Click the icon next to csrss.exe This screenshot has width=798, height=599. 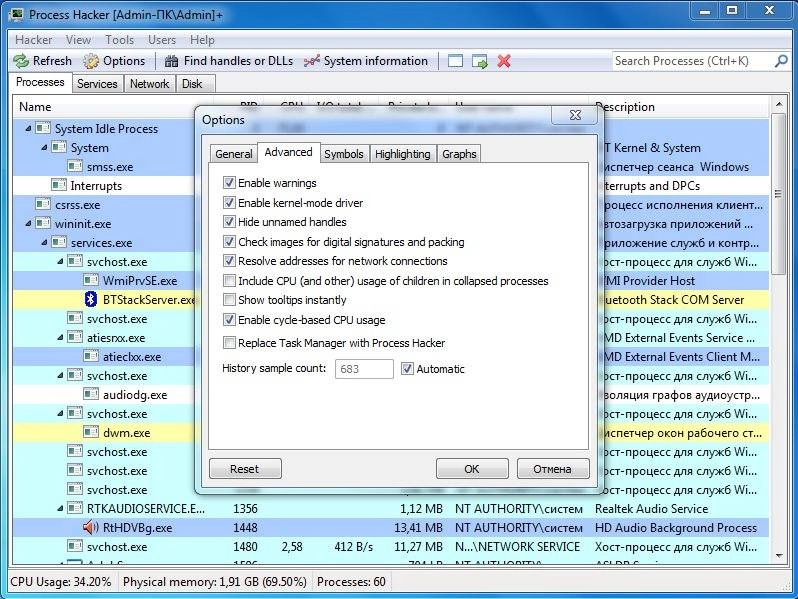(43, 204)
